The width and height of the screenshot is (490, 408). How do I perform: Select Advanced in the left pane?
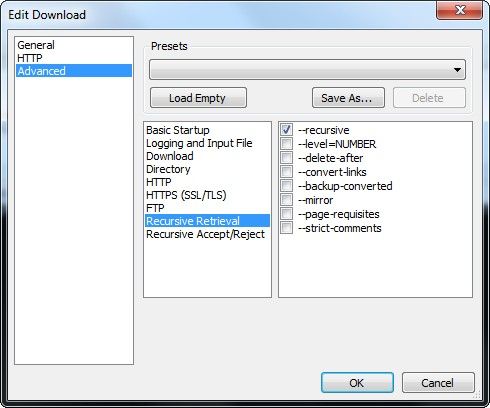point(74,71)
